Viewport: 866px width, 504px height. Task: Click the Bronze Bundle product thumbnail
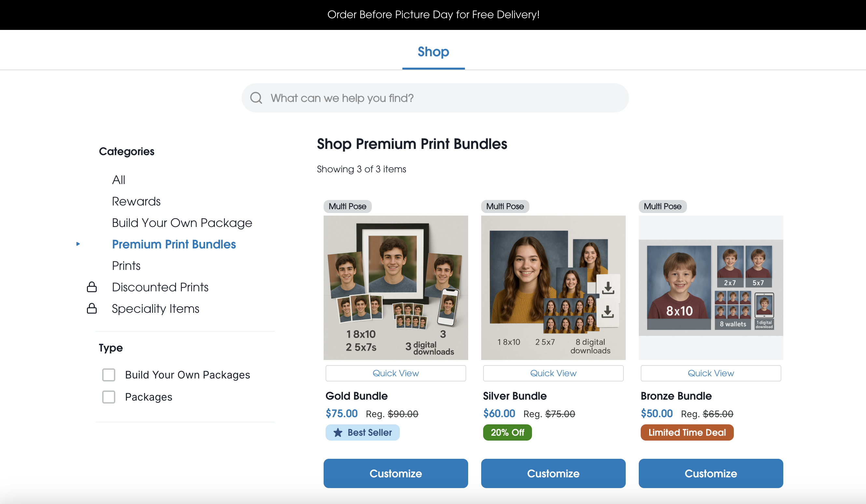click(711, 288)
